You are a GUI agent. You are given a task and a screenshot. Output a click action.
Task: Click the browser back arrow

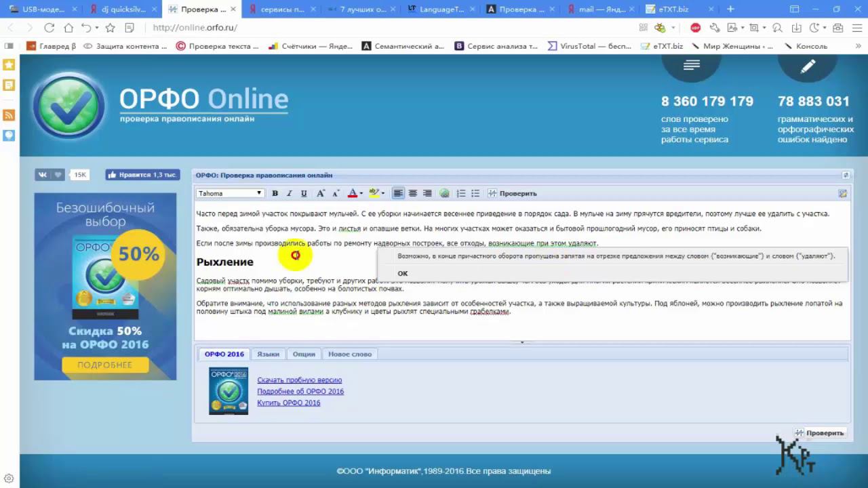coord(11,28)
